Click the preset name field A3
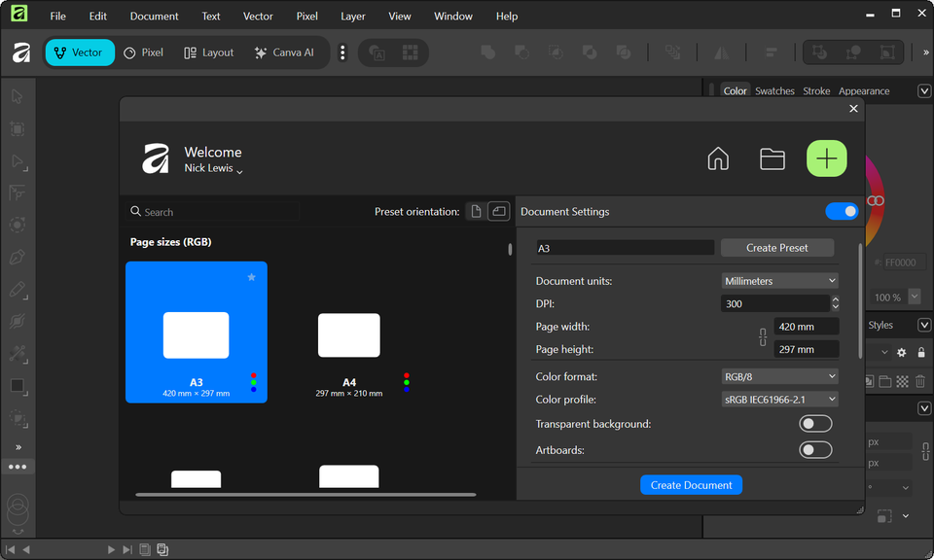Screen dimensions: 934x560 [x=625, y=248]
